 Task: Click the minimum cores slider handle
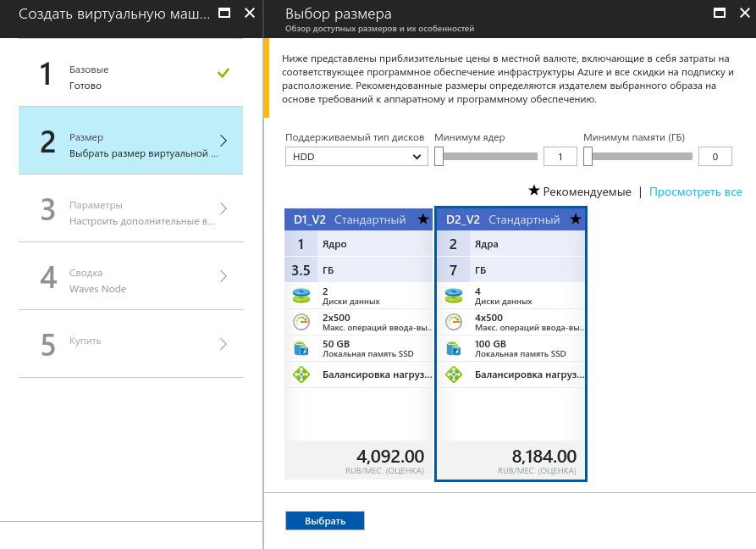coord(439,157)
